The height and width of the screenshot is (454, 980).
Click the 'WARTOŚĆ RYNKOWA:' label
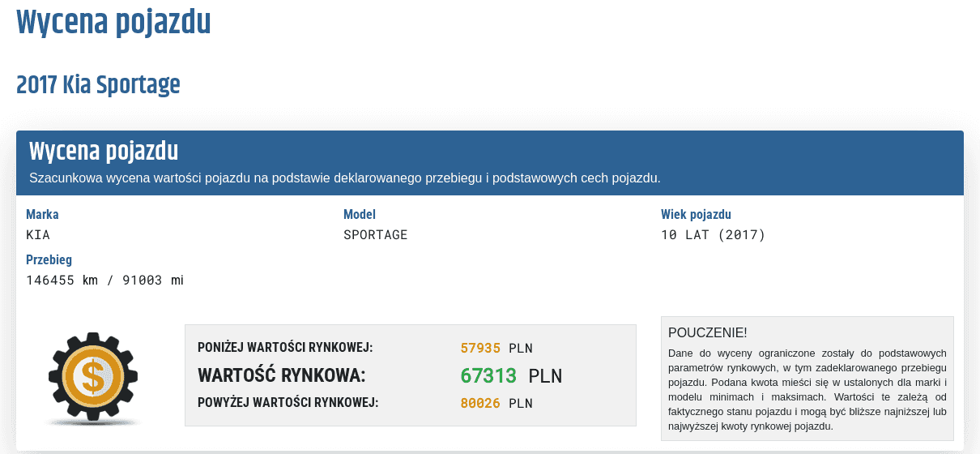coord(282,375)
